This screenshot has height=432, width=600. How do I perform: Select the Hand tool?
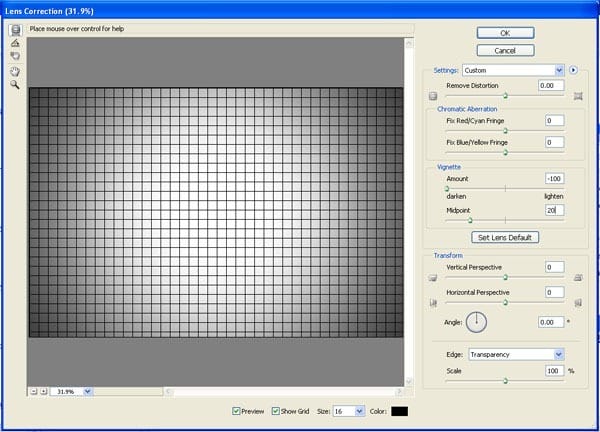pyautogui.click(x=15, y=72)
